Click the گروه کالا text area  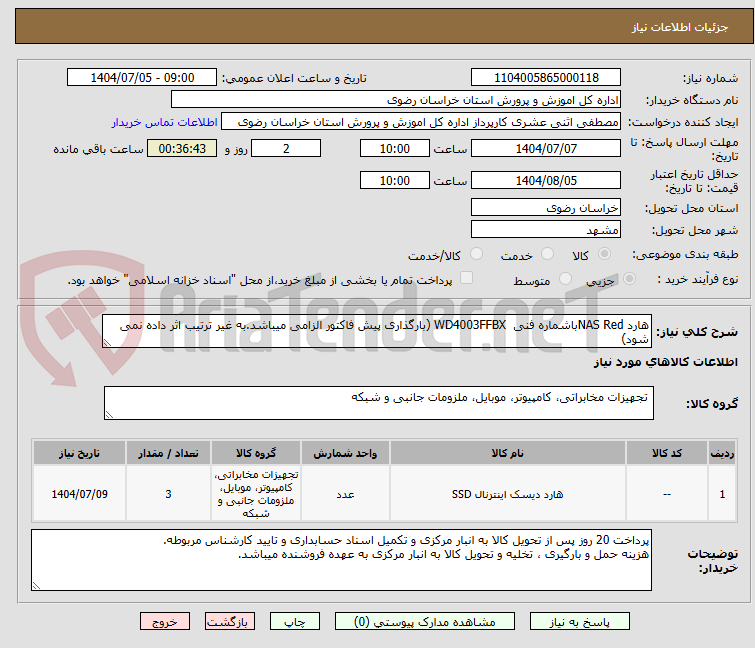379,403
